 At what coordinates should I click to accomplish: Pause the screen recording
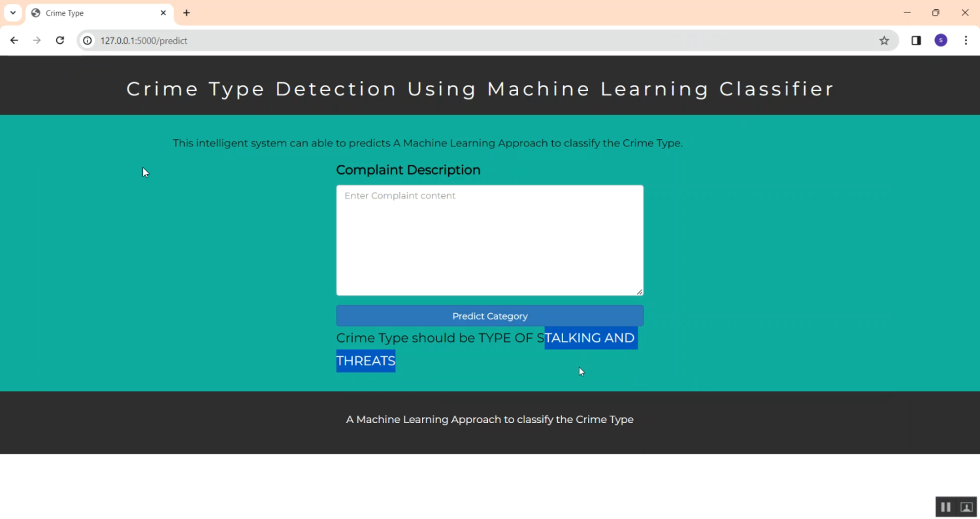tap(945, 507)
